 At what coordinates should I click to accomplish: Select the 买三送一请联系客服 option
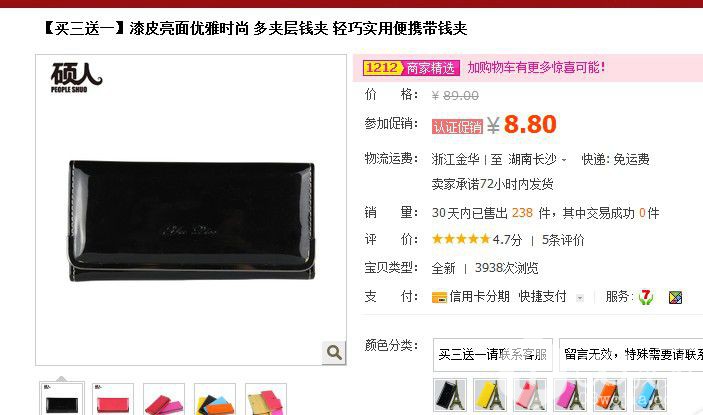pos(493,354)
